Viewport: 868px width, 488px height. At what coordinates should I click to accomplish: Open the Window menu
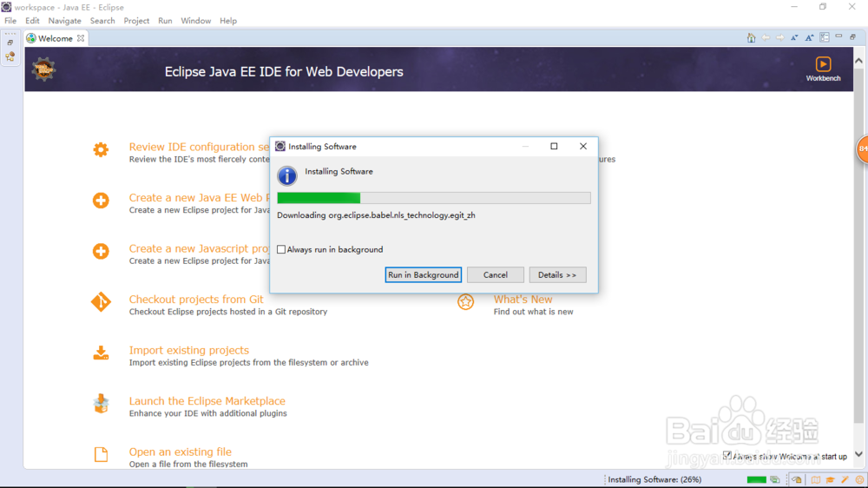[x=195, y=21]
